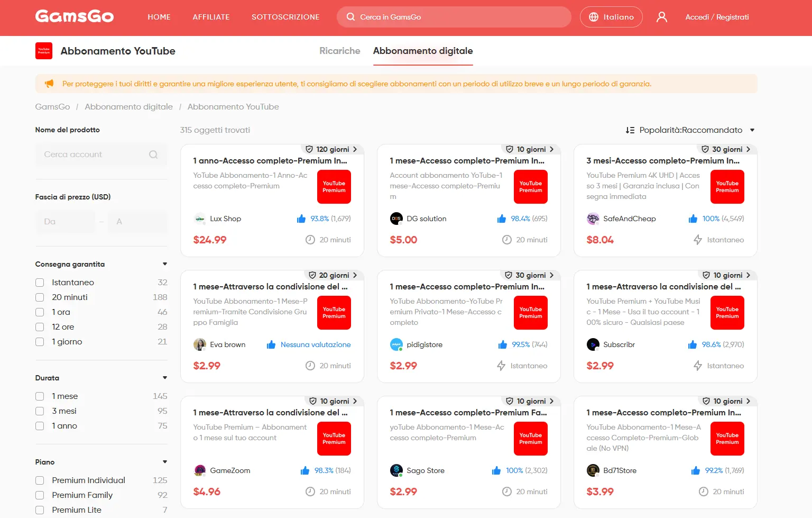The height and width of the screenshot is (518, 812).
Task: Open the SOTTOSCRIZIONE menu item
Action: pyautogui.click(x=285, y=17)
